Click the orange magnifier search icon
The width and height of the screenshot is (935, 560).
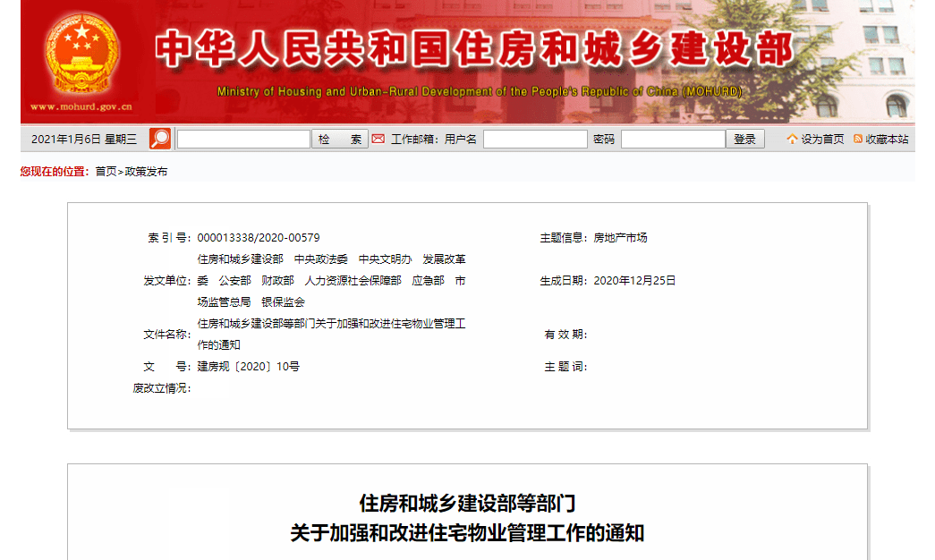click(160, 139)
